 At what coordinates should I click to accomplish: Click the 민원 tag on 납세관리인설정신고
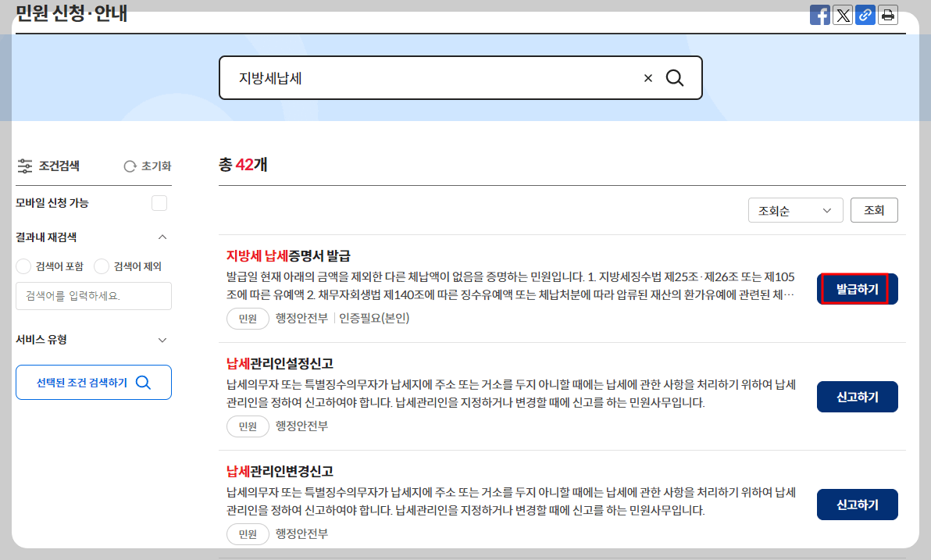click(x=248, y=426)
